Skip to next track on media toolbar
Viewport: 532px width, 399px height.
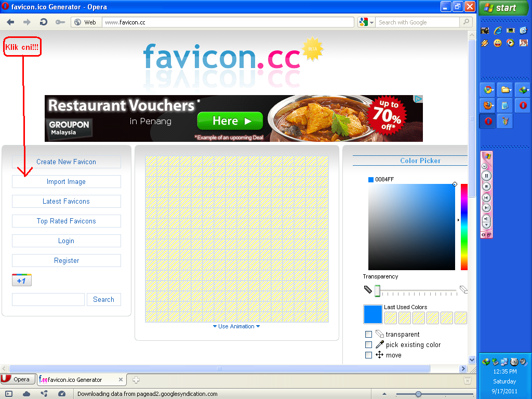(486, 208)
